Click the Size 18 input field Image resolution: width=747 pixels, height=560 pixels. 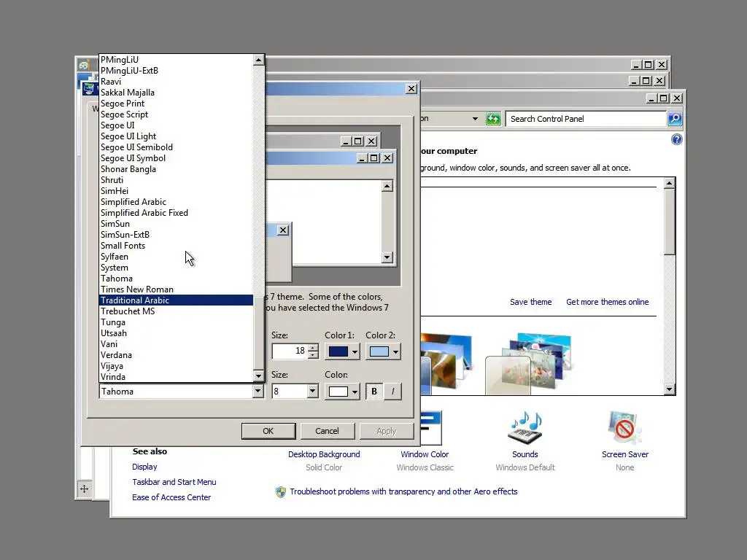coord(290,351)
